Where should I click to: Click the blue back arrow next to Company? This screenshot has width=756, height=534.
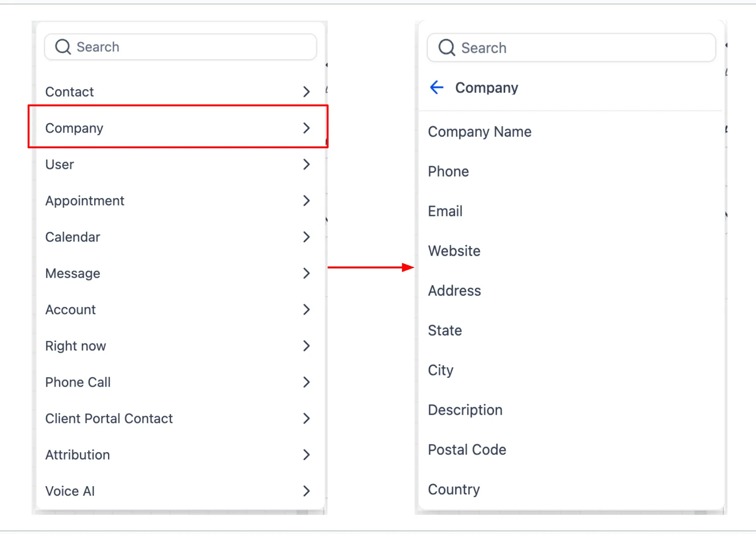pyautogui.click(x=436, y=88)
